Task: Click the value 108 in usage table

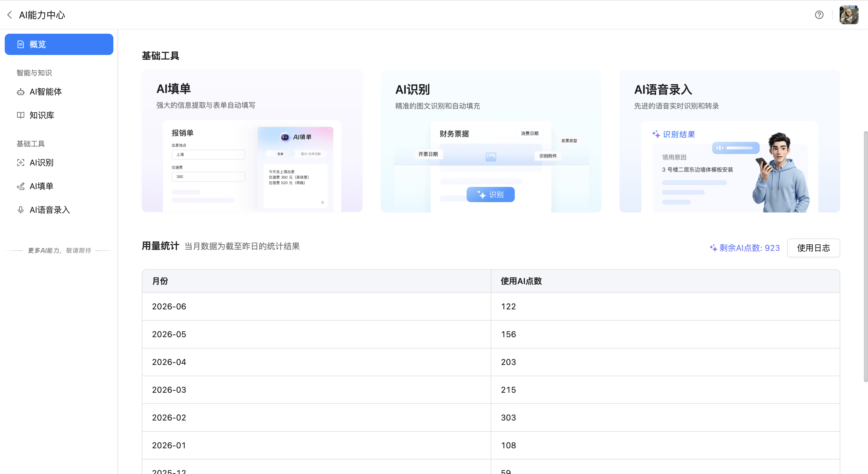Action: coord(508,445)
